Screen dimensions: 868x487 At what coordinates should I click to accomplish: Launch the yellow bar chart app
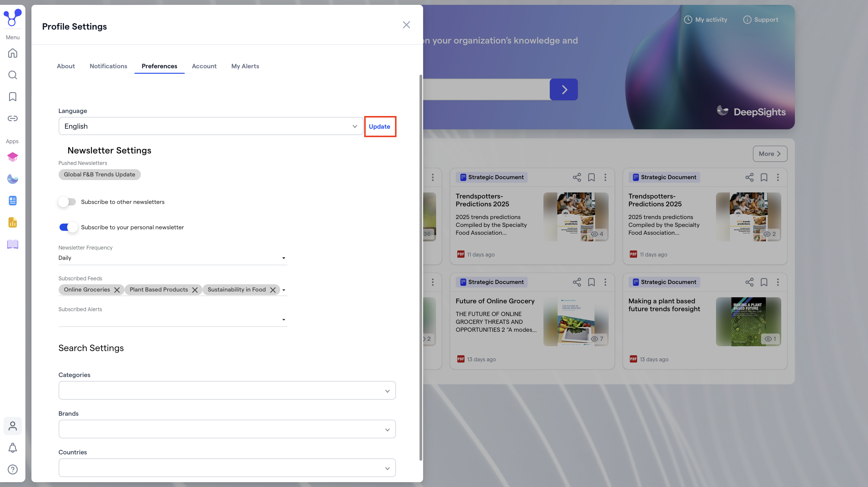pyautogui.click(x=12, y=222)
